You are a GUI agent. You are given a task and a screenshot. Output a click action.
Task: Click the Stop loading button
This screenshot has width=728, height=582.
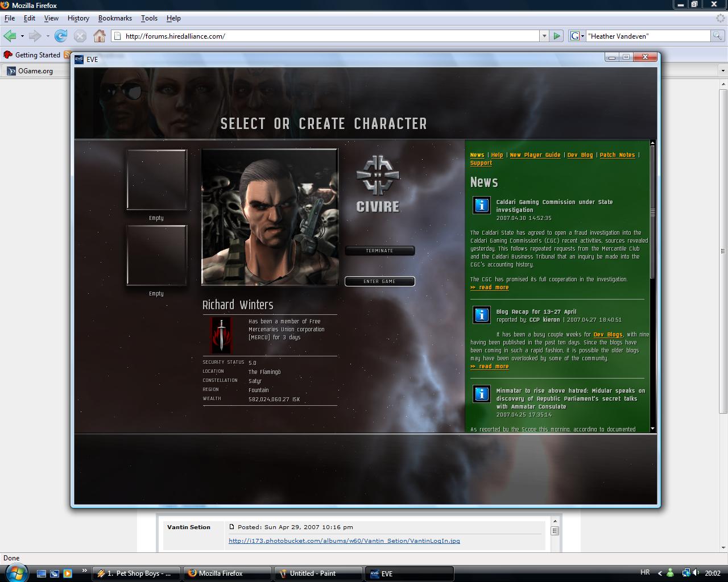point(80,36)
